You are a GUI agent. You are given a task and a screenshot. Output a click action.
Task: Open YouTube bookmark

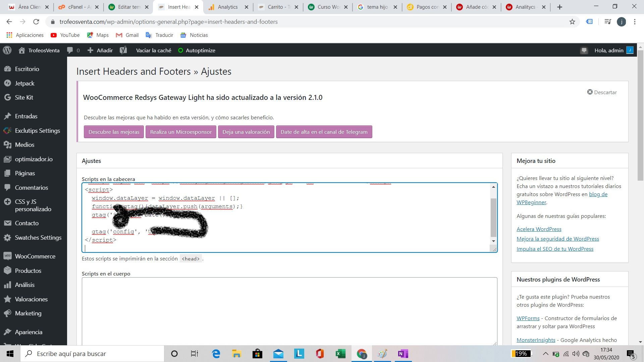click(x=65, y=35)
